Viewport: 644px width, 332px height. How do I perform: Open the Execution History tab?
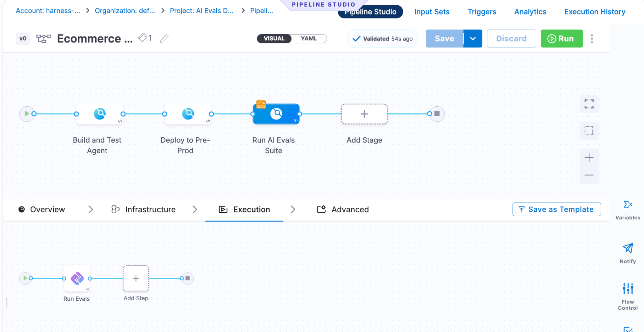(595, 12)
